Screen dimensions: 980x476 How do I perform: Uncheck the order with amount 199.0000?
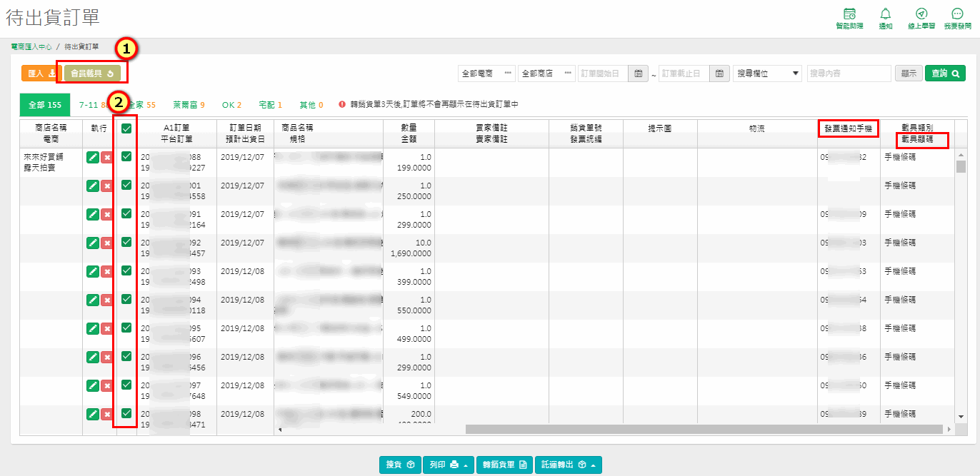pyautogui.click(x=126, y=156)
